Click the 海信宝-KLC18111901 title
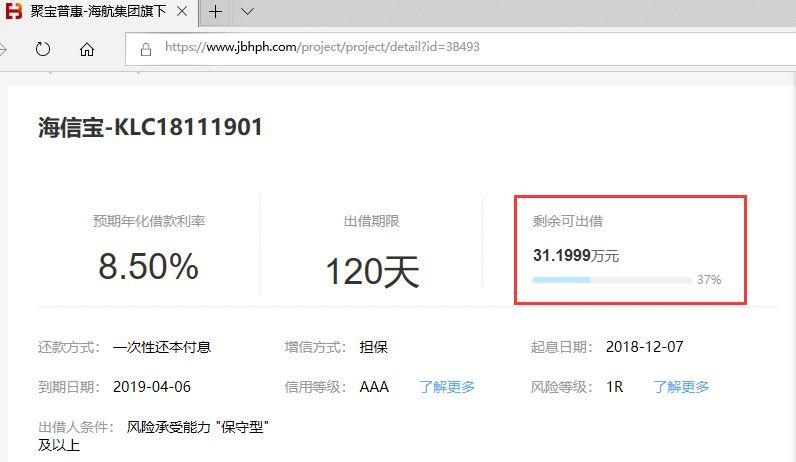Image resolution: width=796 pixels, height=462 pixels. pyautogui.click(x=150, y=127)
